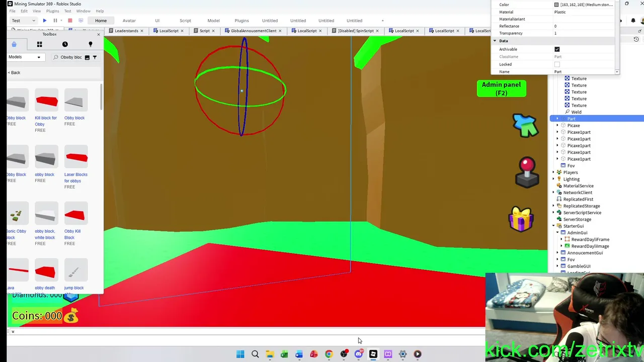644x362 pixels.
Task: Click the red joystick icon
Action: 527,172
